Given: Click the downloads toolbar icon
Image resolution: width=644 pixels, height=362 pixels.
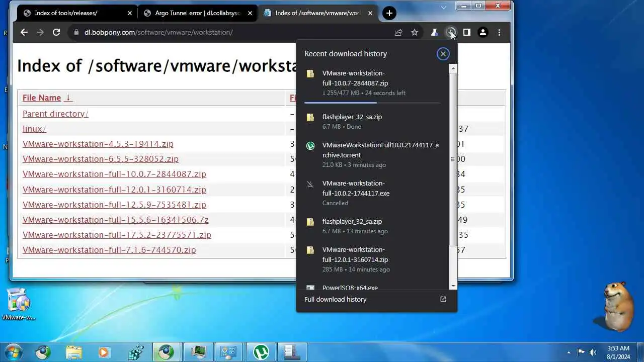Looking at the screenshot, I should click(x=451, y=32).
